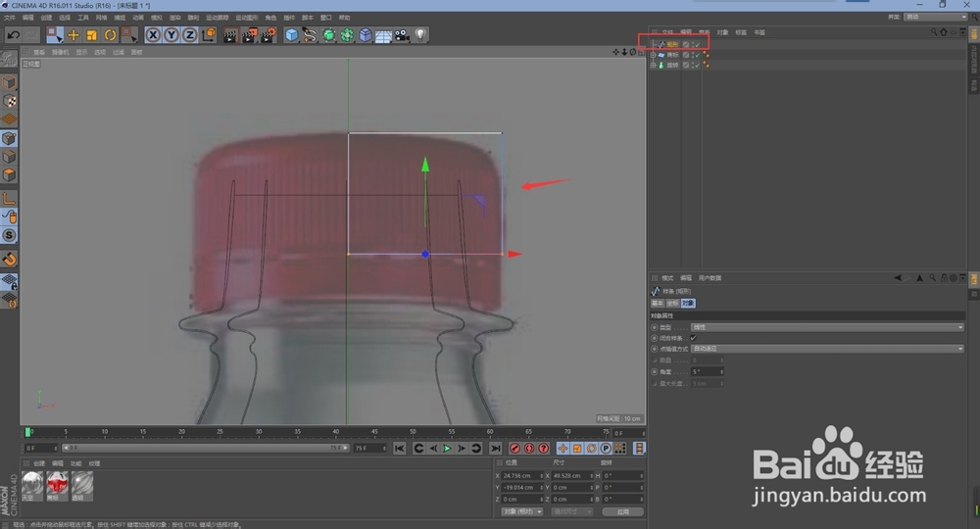Toggle the 旋转 object enable checkmark

(x=697, y=65)
